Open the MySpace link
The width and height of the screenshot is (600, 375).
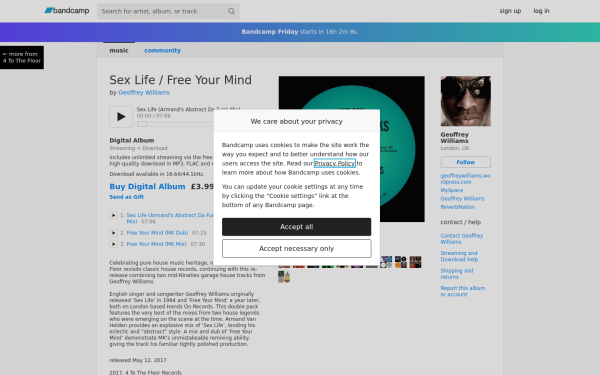pyautogui.click(x=452, y=190)
